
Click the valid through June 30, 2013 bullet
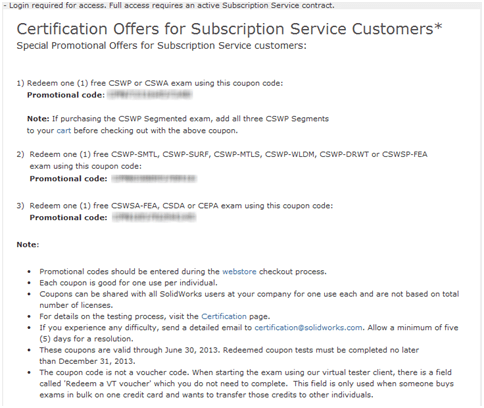click(229, 356)
